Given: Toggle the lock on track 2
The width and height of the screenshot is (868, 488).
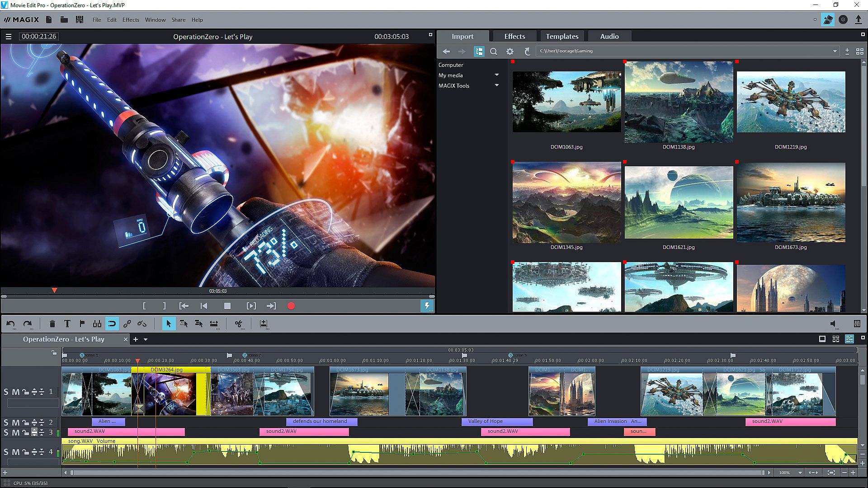Looking at the screenshot, I should (x=25, y=422).
